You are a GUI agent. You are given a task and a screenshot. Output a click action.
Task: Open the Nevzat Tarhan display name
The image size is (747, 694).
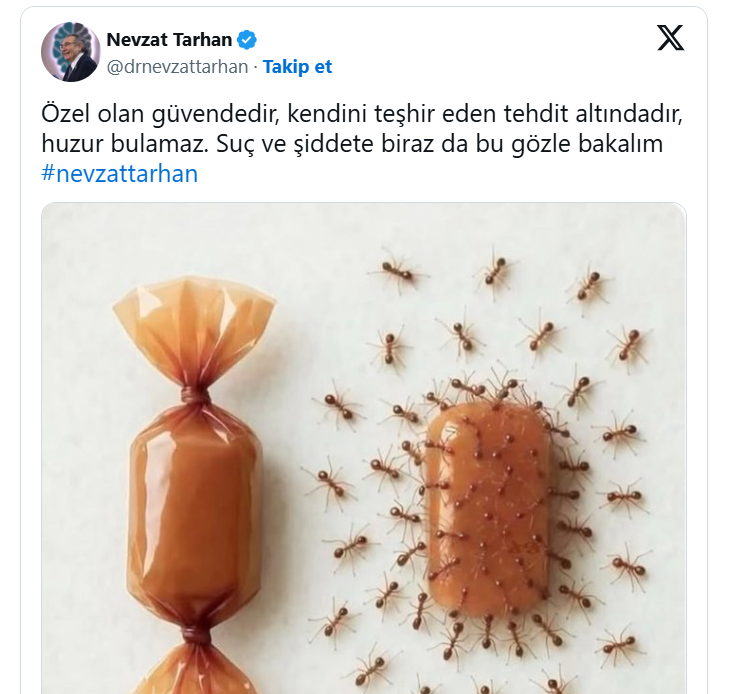[169, 40]
